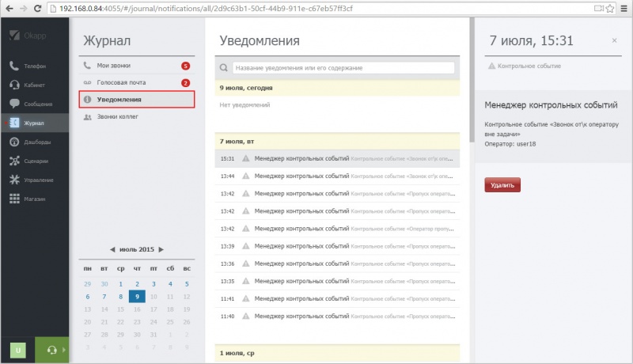The width and height of the screenshot is (633, 364).
Task: Click Оператор: user18 text in details
Action: pos(510,144)
